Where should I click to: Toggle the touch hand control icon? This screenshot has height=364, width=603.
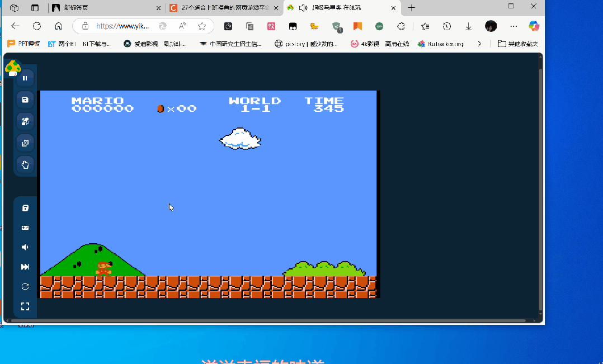tap(25, 165)
